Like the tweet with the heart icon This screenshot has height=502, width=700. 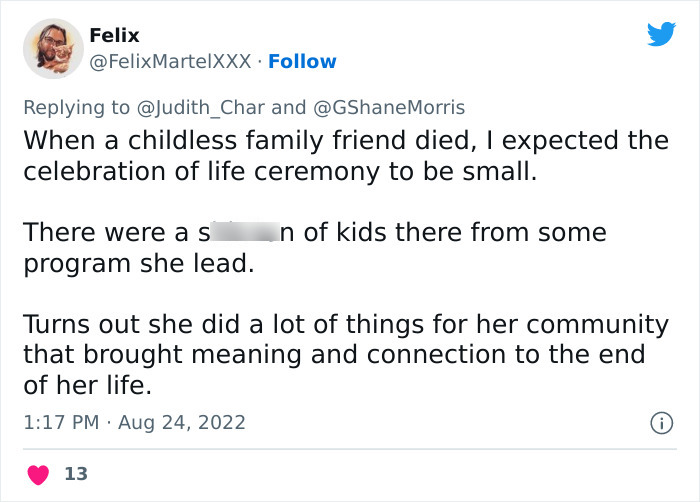coord(38,474)
